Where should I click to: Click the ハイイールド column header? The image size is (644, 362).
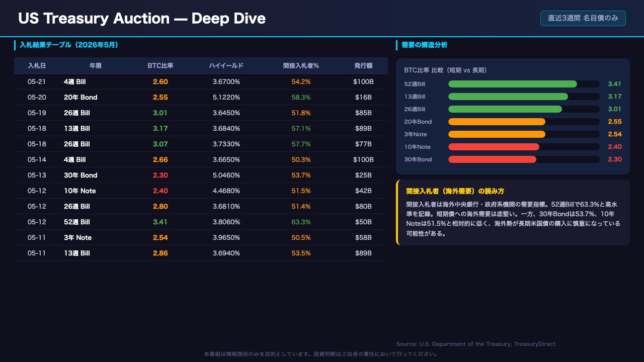click(x=226, y=66)
